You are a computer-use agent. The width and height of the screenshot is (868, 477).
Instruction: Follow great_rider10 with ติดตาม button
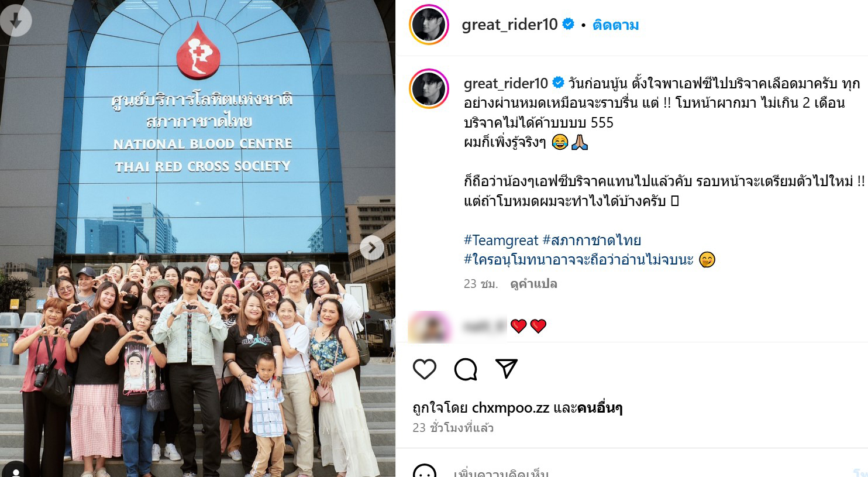click(x=615, y=25)
